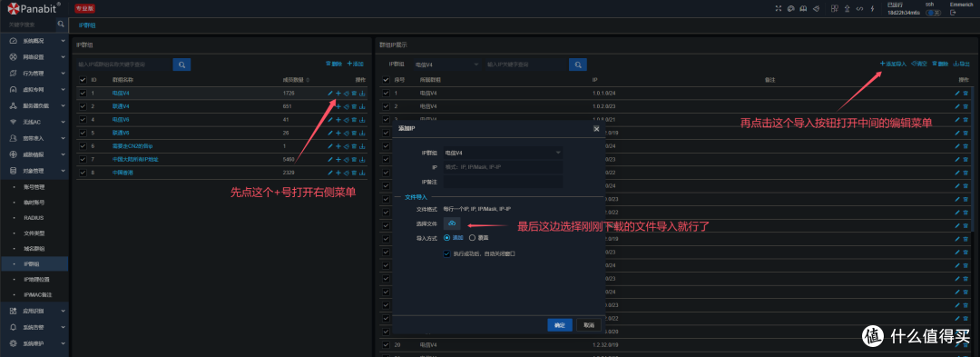
Task: Click the fullscreen icon in the top bar
Action: pos(779,9)
